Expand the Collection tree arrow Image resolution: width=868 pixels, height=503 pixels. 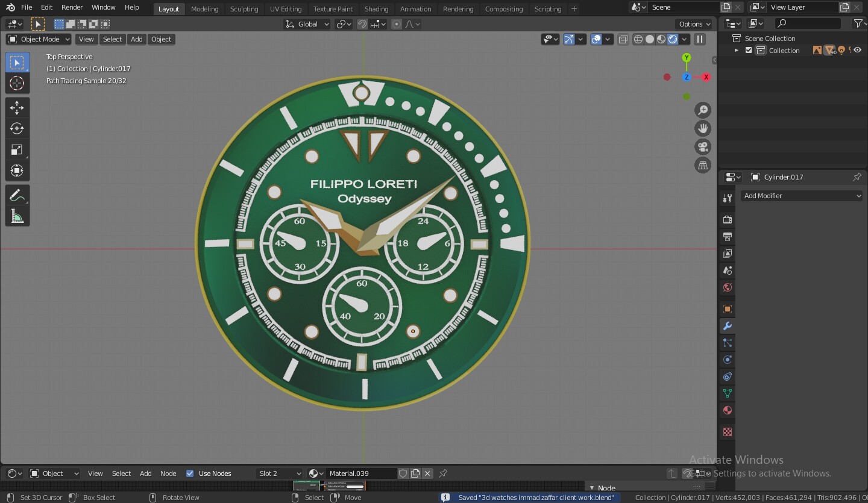pyautogui.click(x=736, y=51)
